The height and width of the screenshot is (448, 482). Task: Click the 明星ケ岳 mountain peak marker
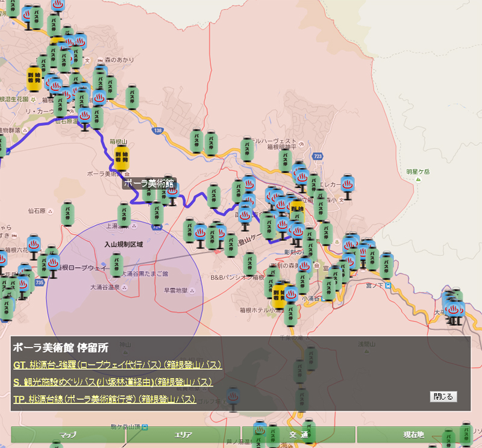click(418, 180)
